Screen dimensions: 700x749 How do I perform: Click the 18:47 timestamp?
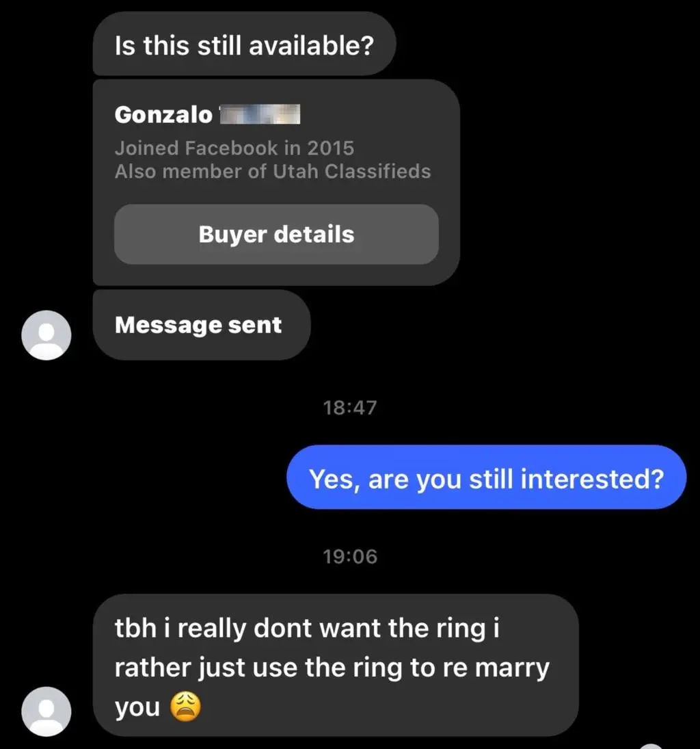[349, 408]
